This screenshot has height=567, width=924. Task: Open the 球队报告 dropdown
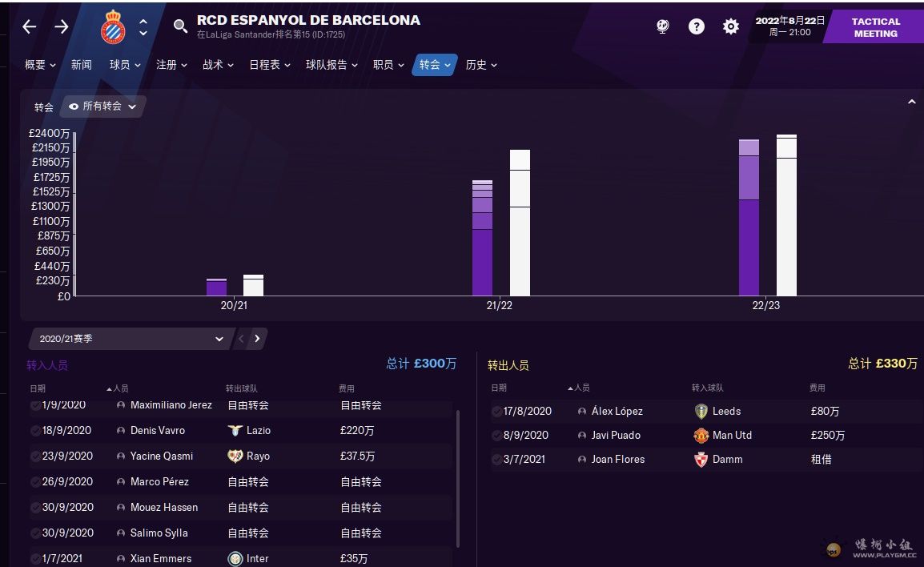(x=331, y=65)
